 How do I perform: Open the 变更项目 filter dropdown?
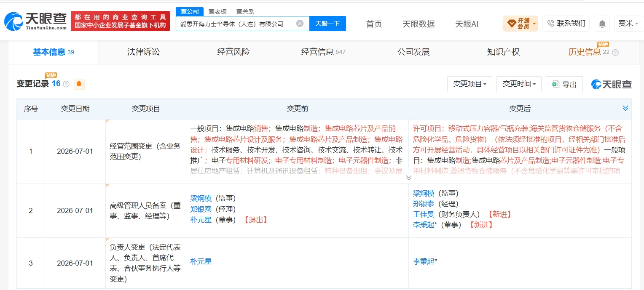click(470, 84)
